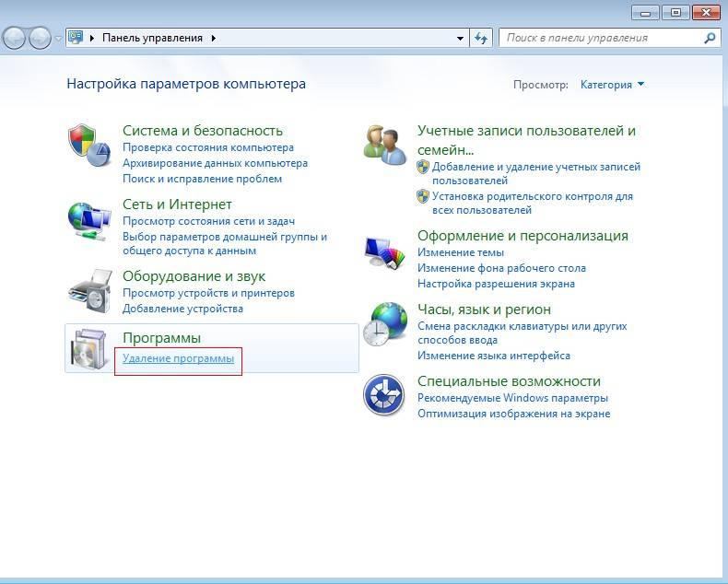Click the Forward navigation arrow button

(x=40, y=38)
